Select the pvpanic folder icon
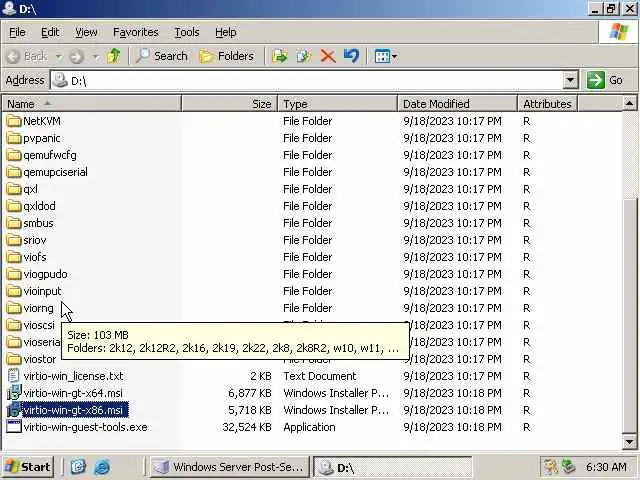 (x=14, y=138)
